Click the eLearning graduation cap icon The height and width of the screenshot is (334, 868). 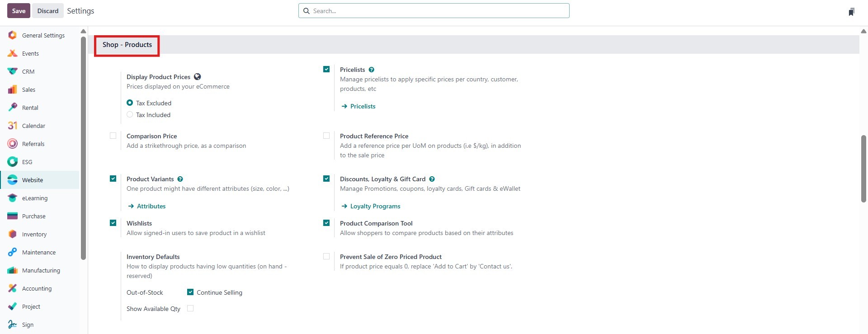13,198
